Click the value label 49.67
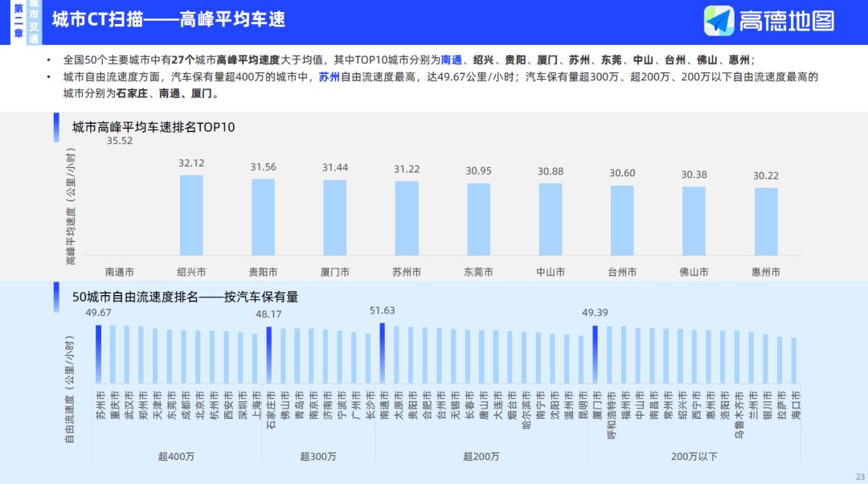 [x=99, y=313]
